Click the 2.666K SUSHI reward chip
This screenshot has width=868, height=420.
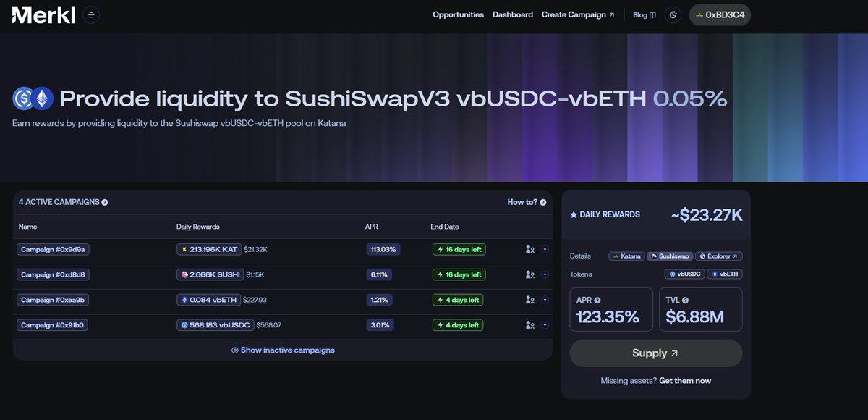coord(210,274)
